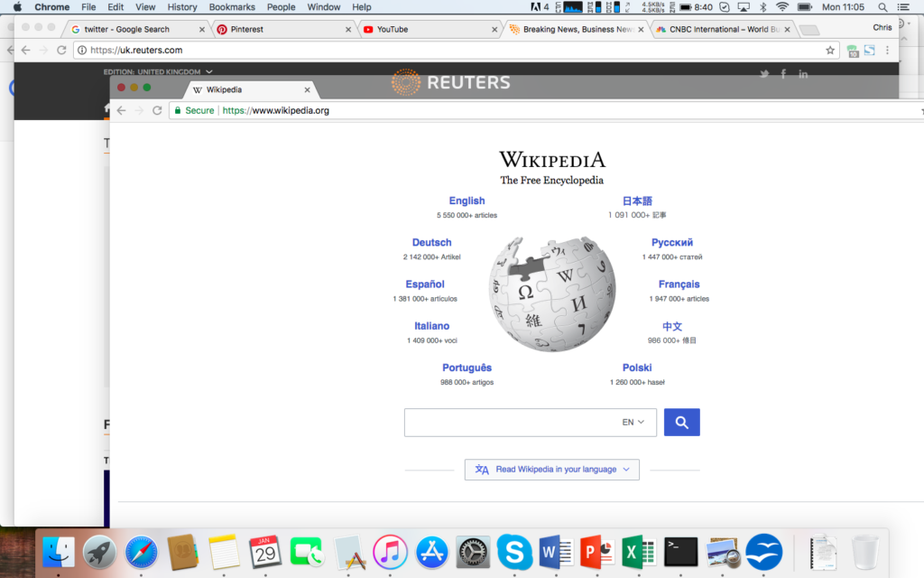This screenshot has height=578, width=924.
Task: Open Spotlight search in the menu bar
Action: click(882, 7)
